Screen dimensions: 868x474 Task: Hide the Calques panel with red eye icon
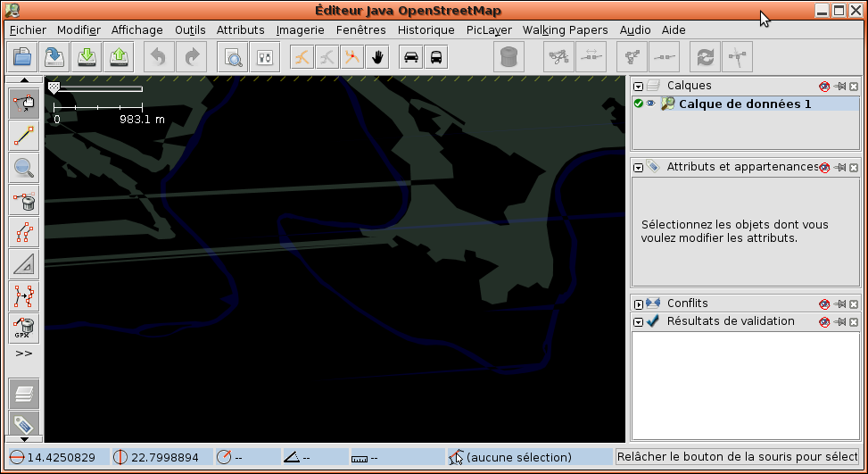pyautogui.click(x=824, y=87)
